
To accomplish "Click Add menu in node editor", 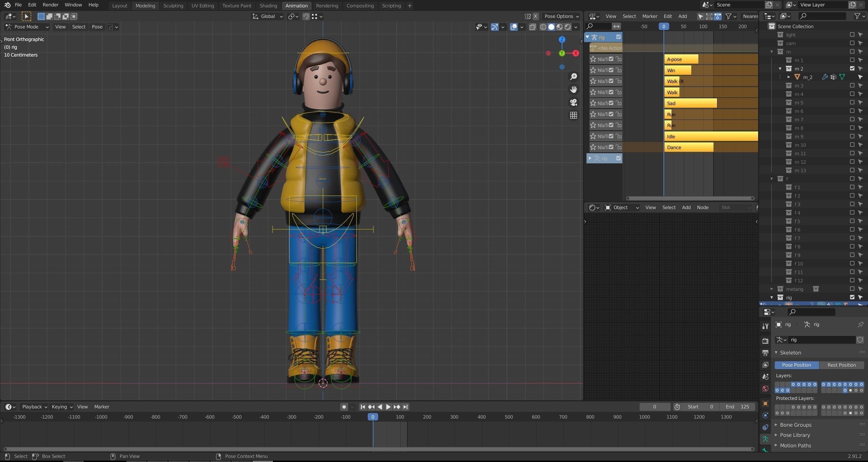I will click(x=686, y=207).
